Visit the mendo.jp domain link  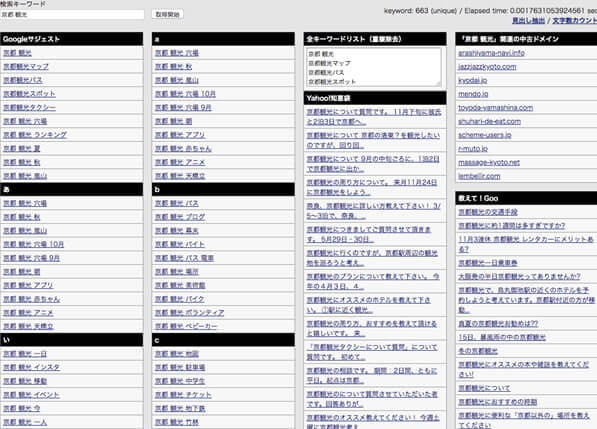point(473,94)
